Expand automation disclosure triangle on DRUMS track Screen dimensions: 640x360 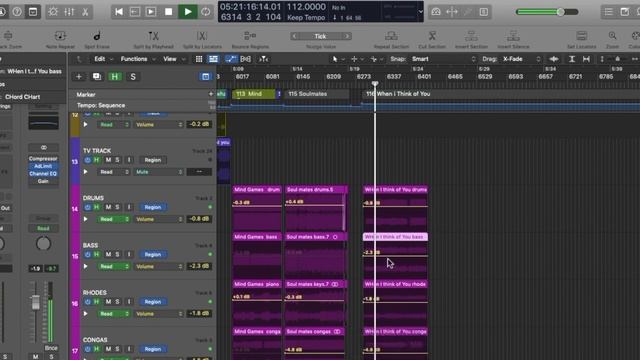coord(86,219)
